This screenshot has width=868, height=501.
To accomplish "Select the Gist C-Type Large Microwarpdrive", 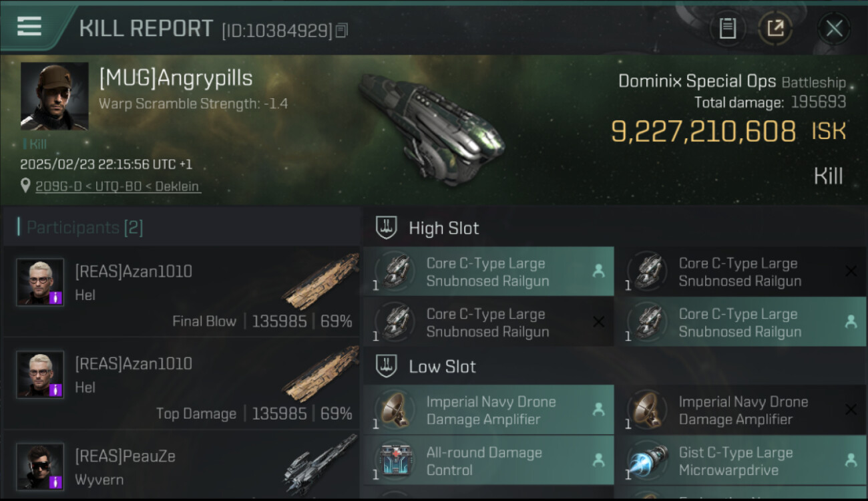I will click(740, 461).
